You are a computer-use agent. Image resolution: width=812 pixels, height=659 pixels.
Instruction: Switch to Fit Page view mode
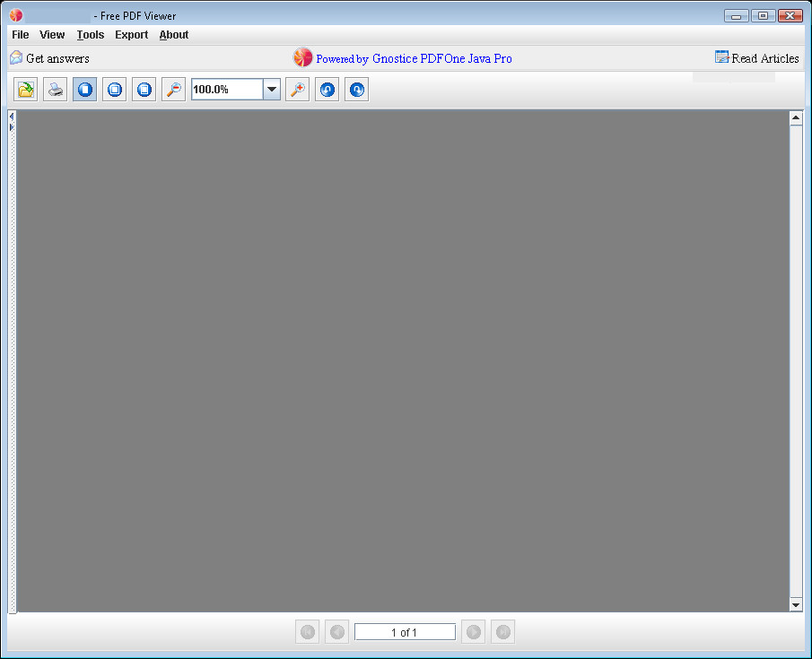[115, 90]
